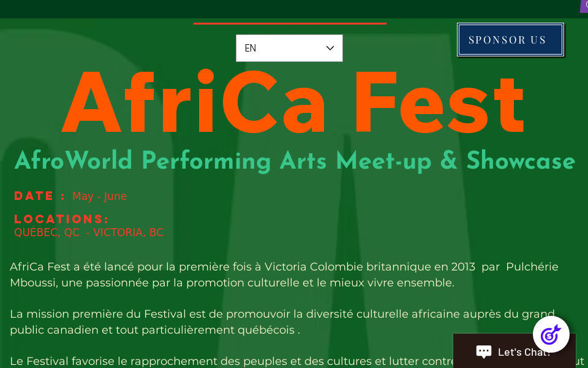Click the LOCATIONS label

click(x=61, y=218)
